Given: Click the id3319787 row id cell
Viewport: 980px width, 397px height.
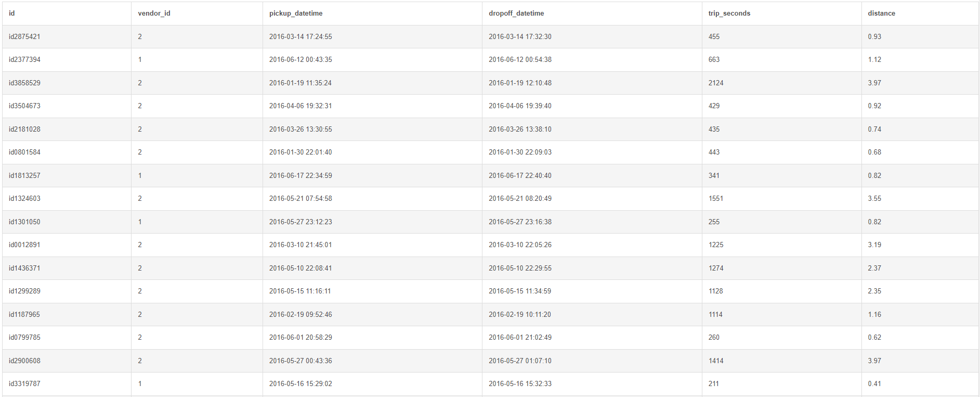Looking at the screenshot, I should [24, 384].
